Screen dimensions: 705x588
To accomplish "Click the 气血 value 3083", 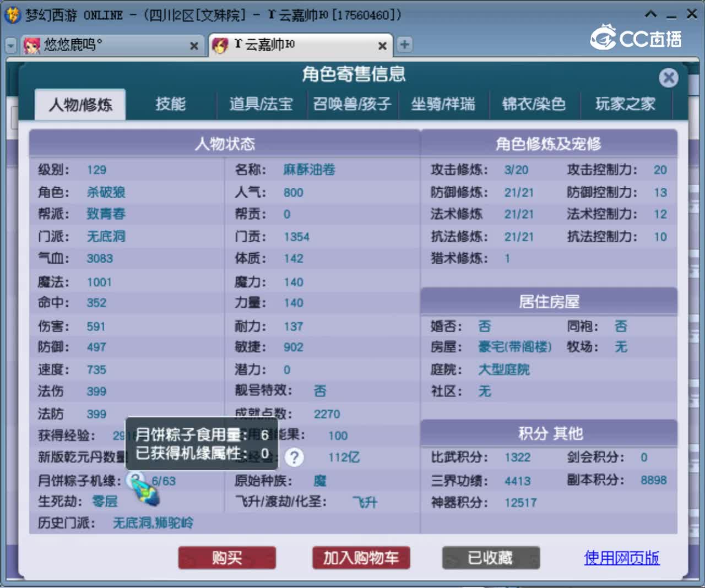I will pyautogui.click(x=100, y=259).
